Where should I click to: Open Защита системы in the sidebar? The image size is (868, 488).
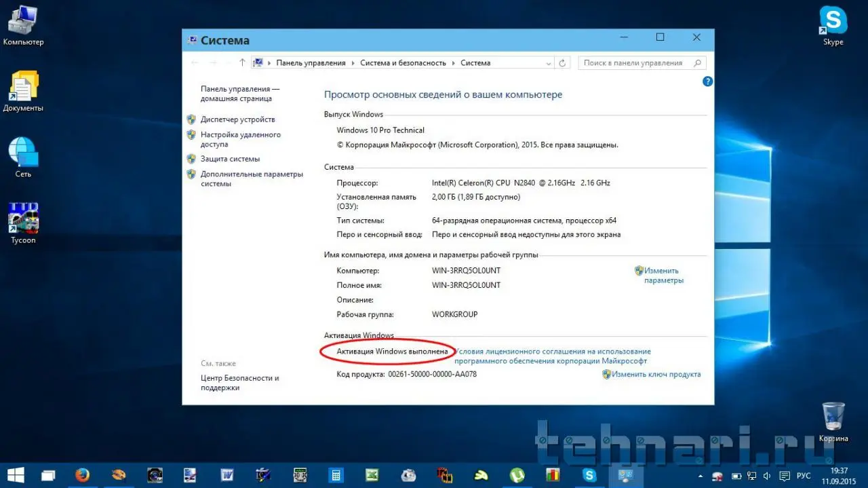(230, 159)
